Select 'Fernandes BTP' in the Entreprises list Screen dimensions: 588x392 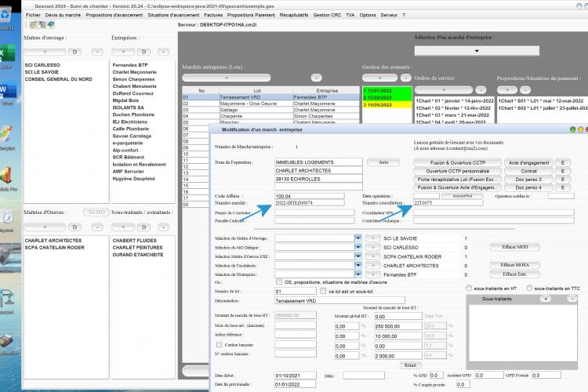(130, 65)
